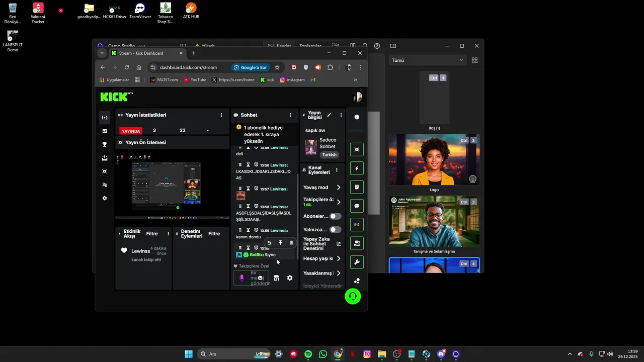Open the Valorant Tracker desktop shortcut
Viewport: 644px width, 362px height.
click(x=38, y=13)
